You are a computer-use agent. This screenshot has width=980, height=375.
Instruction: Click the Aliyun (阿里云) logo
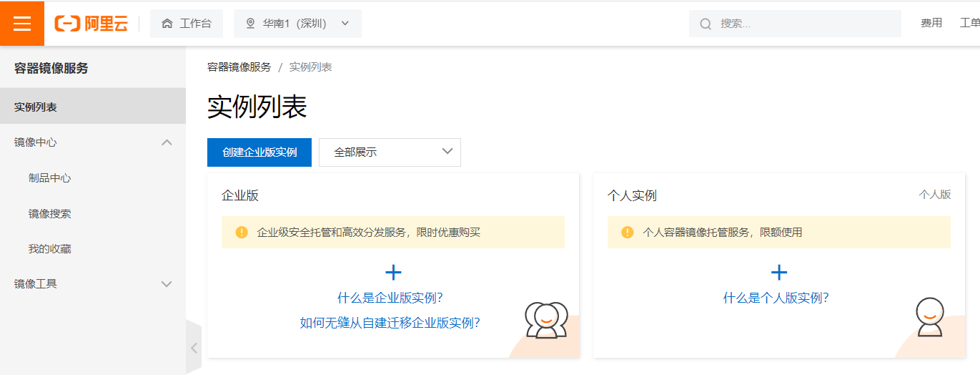[x=91, y=24]
